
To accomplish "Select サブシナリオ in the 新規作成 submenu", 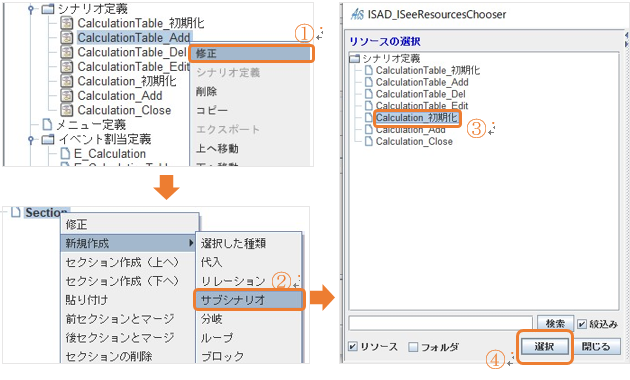I will tap(249, 300).
